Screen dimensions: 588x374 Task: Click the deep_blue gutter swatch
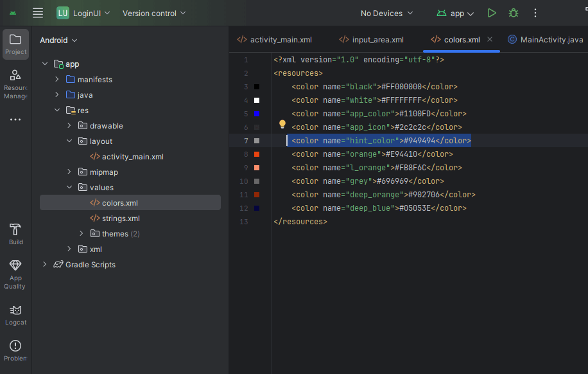pos(257,208)
